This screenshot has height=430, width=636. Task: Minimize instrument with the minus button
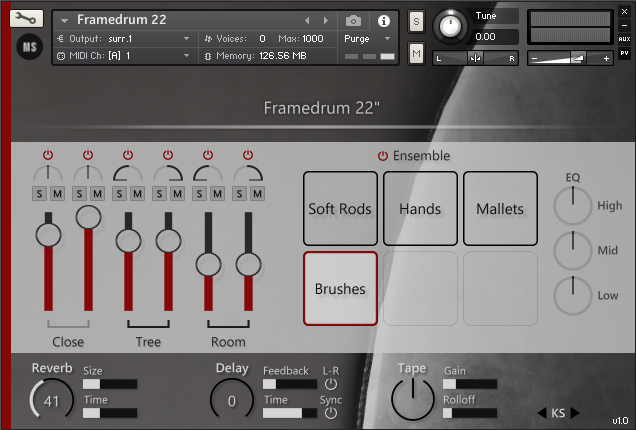624,25
